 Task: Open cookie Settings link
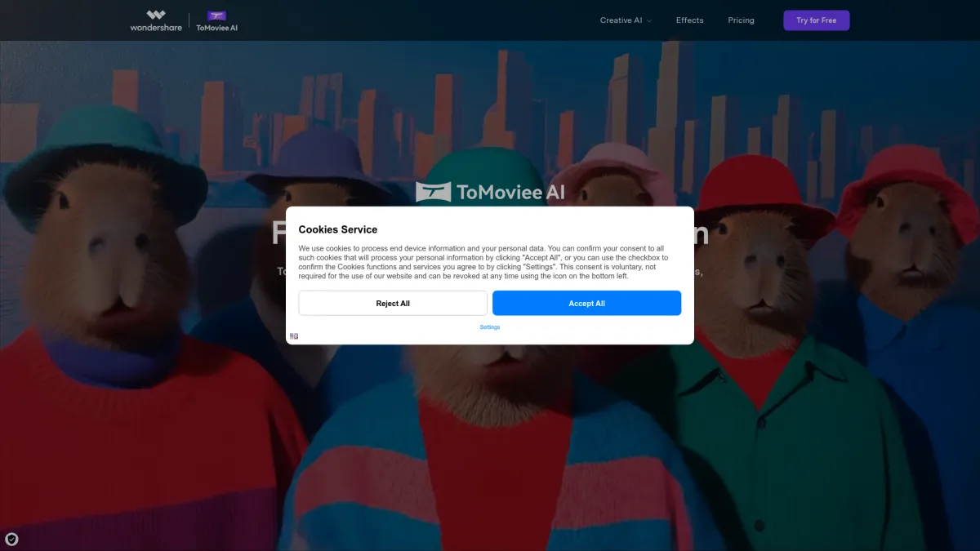(x=490, y=327)
